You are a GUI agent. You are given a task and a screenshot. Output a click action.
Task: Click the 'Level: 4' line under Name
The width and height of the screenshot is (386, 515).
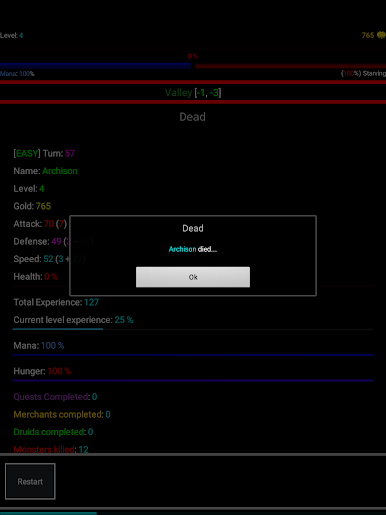click(x=29, y=189)
